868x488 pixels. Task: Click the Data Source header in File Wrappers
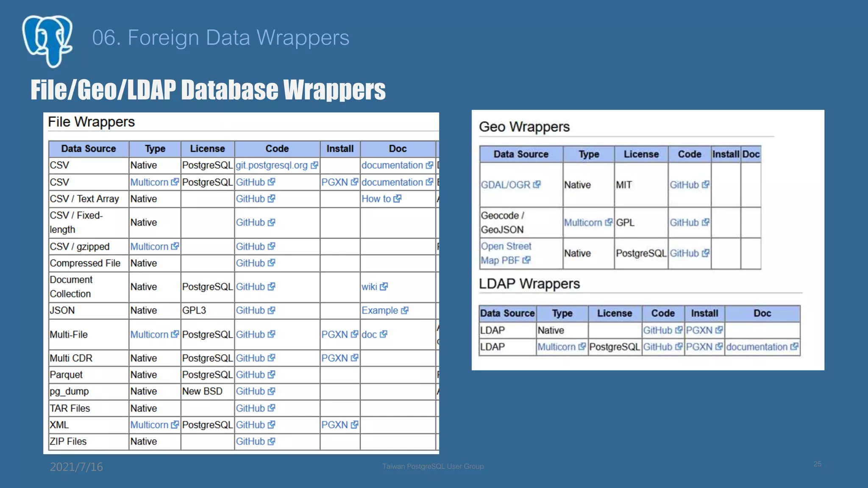coord(89,149)
